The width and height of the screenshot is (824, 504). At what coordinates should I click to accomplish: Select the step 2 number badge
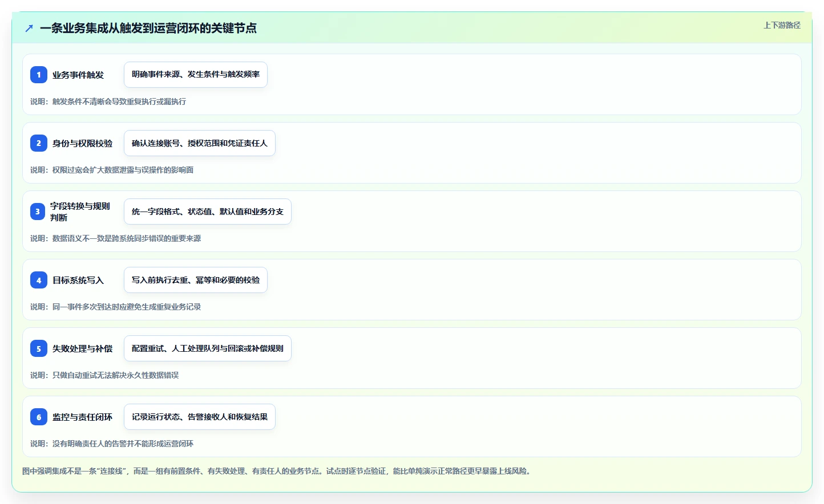pyautogui.click(x=39, y=143)
